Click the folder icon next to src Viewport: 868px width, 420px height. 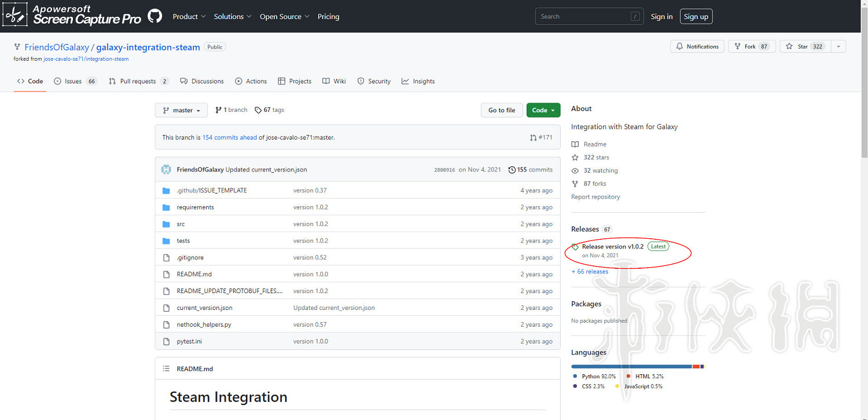(x=166, y=224)
